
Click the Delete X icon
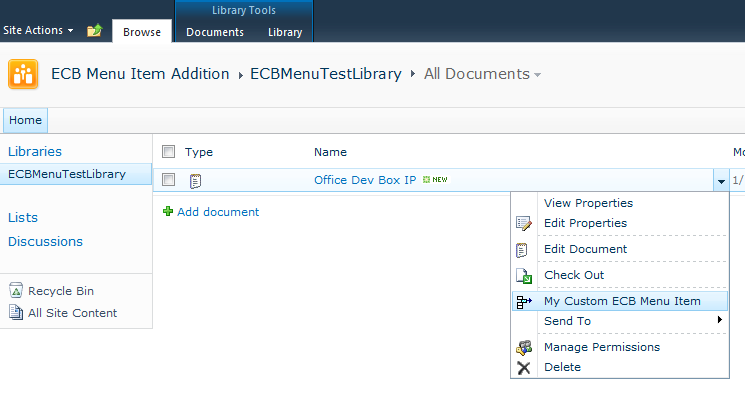524,368
